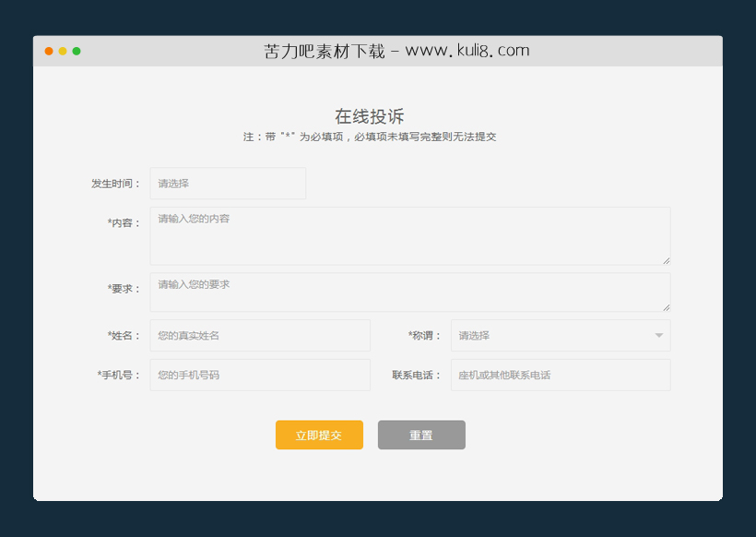Click inside the 内容 content textarea
The height and width of the screenshot is (537, 756).
click(409, 235)
